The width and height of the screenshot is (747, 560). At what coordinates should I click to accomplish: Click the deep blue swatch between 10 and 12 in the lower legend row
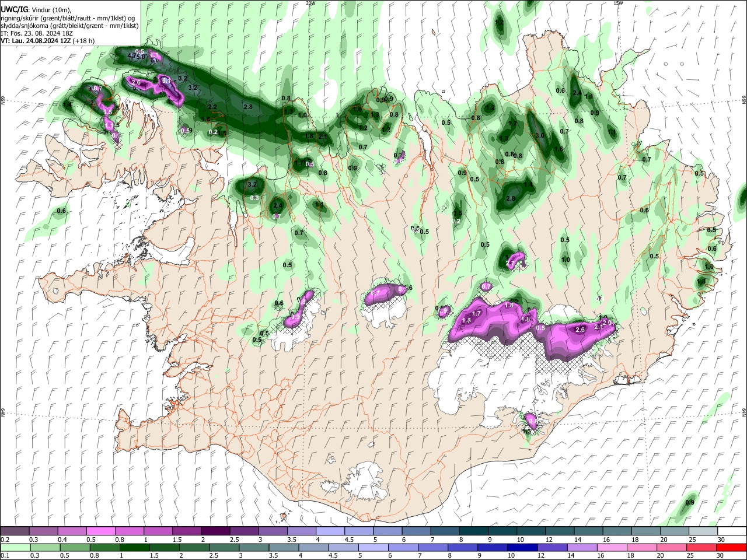pyautogui.click(x=522, y=548)
